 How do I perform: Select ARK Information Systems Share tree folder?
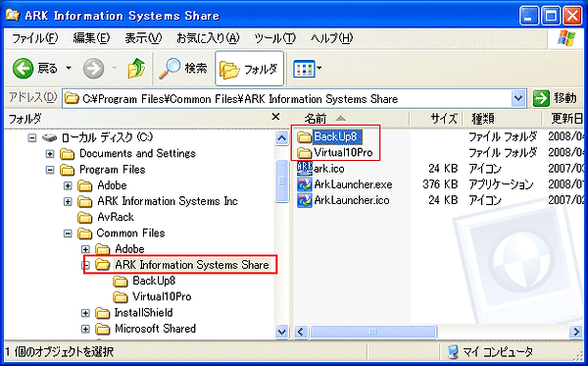point(192,265)
